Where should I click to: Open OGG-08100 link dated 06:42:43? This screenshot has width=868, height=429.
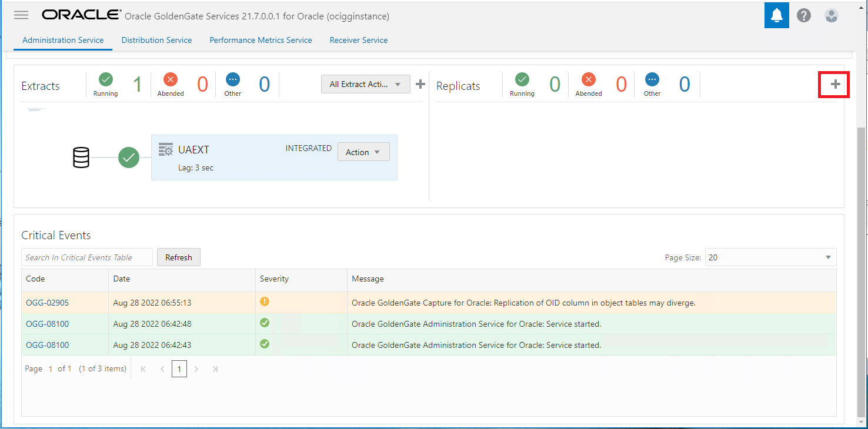47,345
